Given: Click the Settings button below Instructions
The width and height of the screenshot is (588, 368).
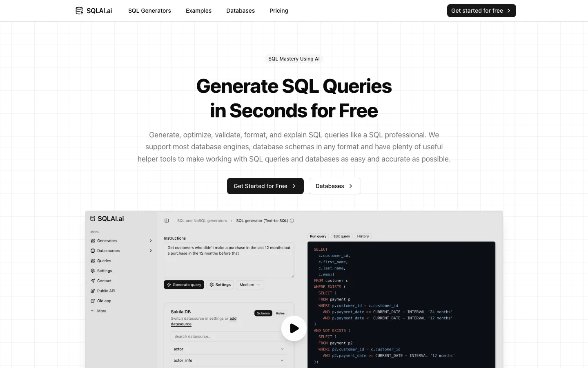Looking at the screenshot, I should click(220, 285).
